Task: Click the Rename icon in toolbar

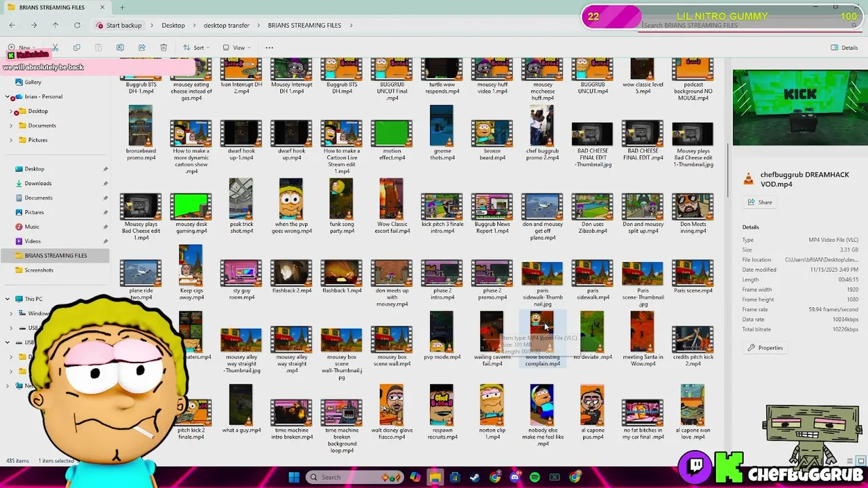Action: click(120, 47)
